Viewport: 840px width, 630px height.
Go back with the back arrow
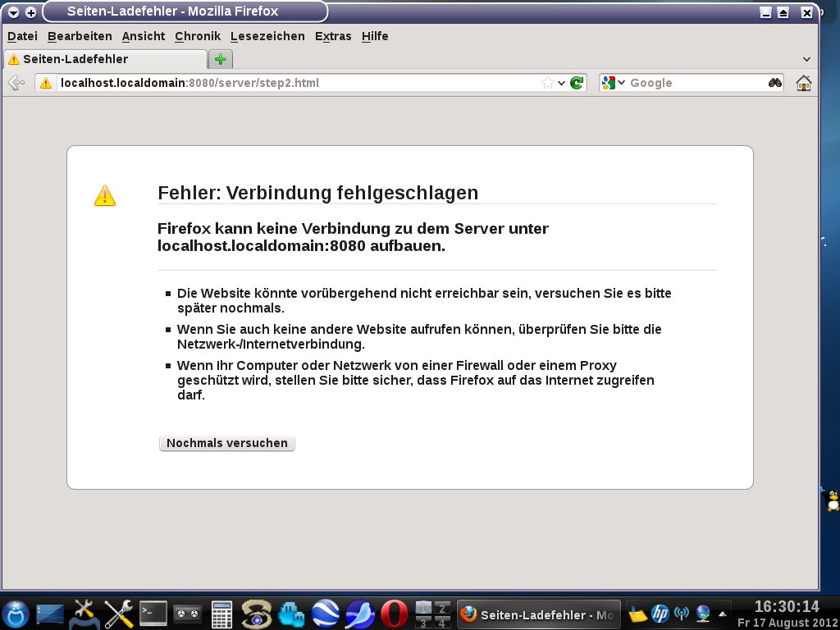16,83
